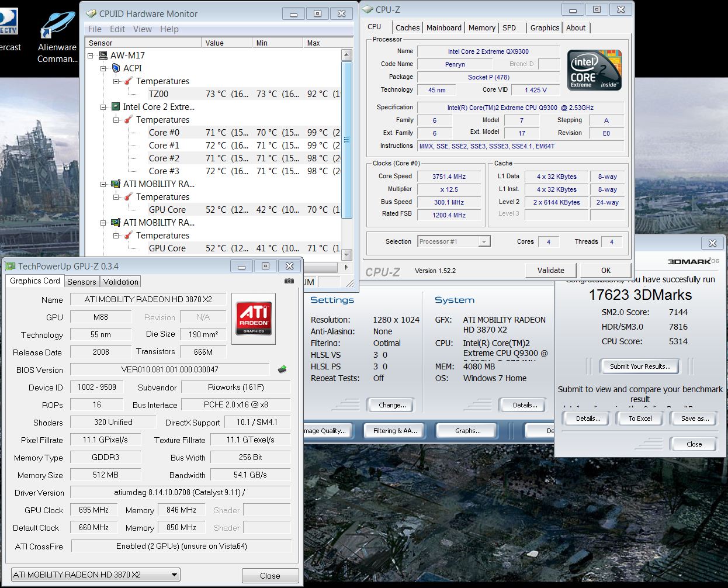Switch to the SPD tab in CPU-Z
This screenshot has width=728, height=588.
pyautogui.click(x=509, y=27)
